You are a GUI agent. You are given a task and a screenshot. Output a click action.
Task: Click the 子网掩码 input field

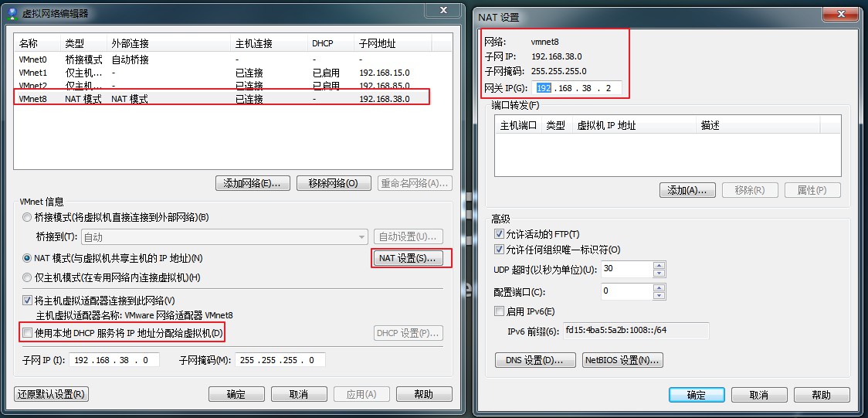pyautogui.click(x=280, y=360)
